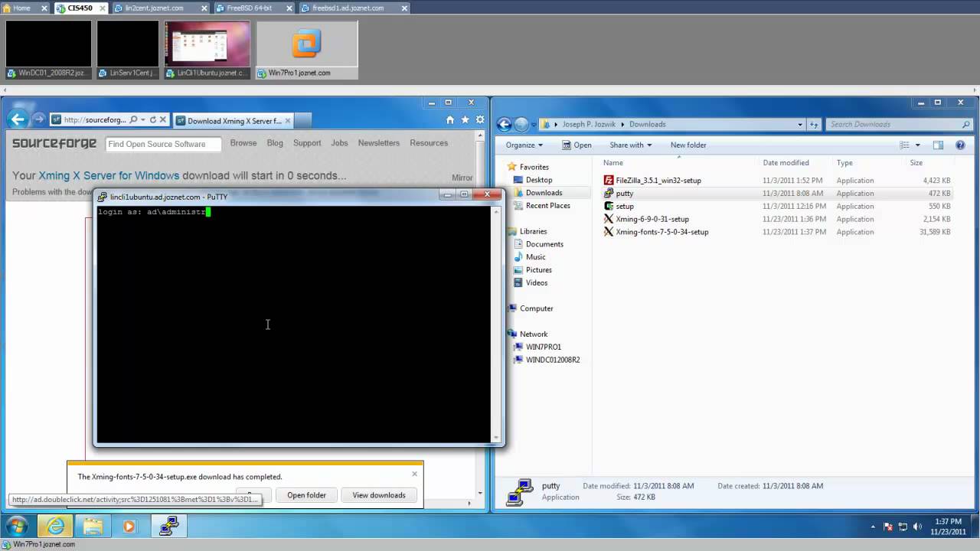Image resolution: width=980 pixels, height=551 pixels.
Task: Open LinServ1Cent VM thumbnail
Action: coord(128,49)
